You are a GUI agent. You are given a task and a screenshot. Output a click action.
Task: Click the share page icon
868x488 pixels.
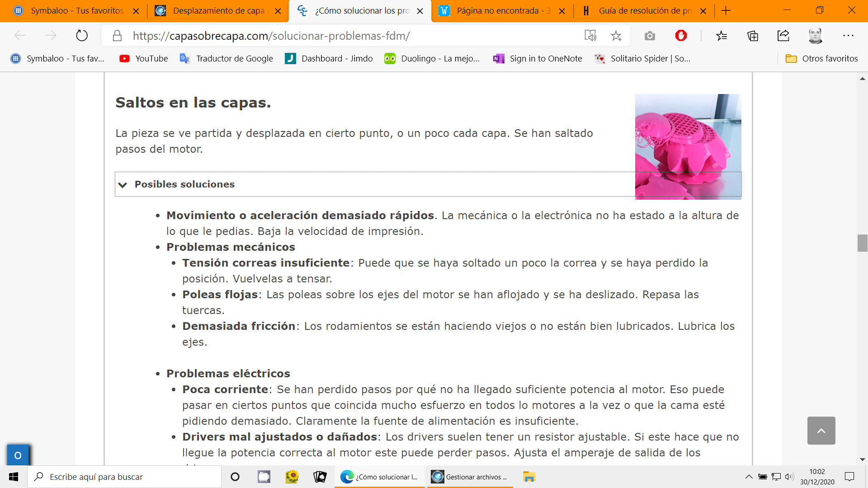click(x=783, y=36)
